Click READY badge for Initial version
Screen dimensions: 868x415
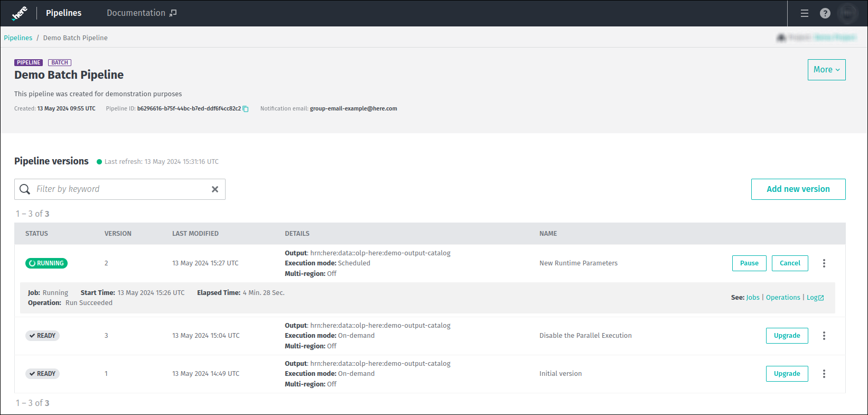[43, 374]
